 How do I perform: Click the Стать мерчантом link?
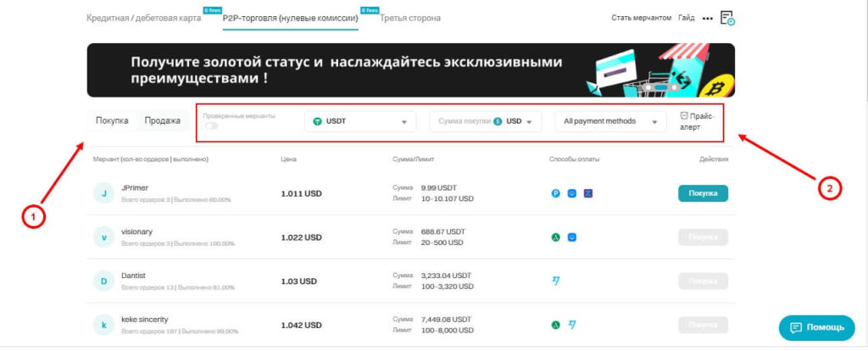(x=641, y=18)
